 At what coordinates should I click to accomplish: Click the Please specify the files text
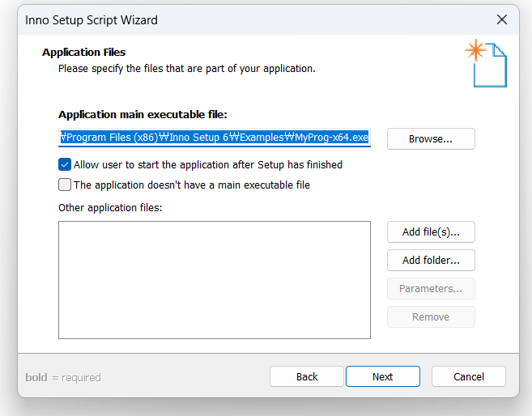[x=187, y=69]
